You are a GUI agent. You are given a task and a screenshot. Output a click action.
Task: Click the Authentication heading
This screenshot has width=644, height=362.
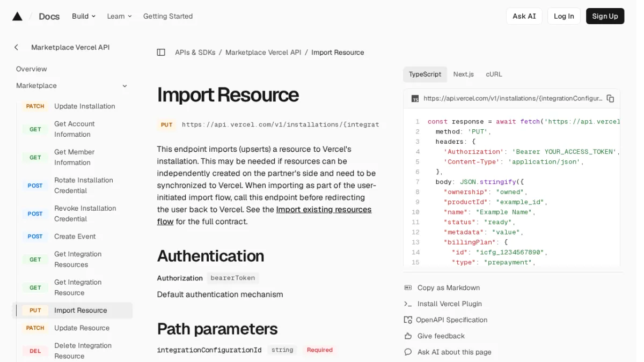pyautogui.click(x=210, y=256)
